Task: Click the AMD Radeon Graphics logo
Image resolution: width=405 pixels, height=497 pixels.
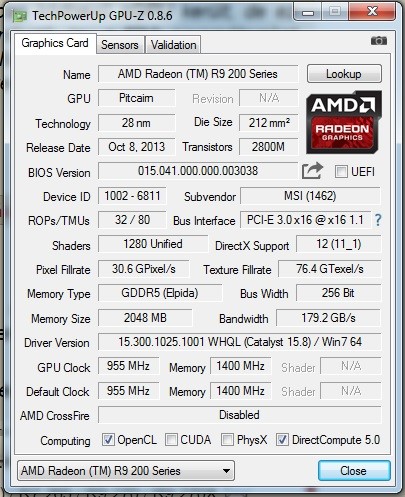Action: 344,122
